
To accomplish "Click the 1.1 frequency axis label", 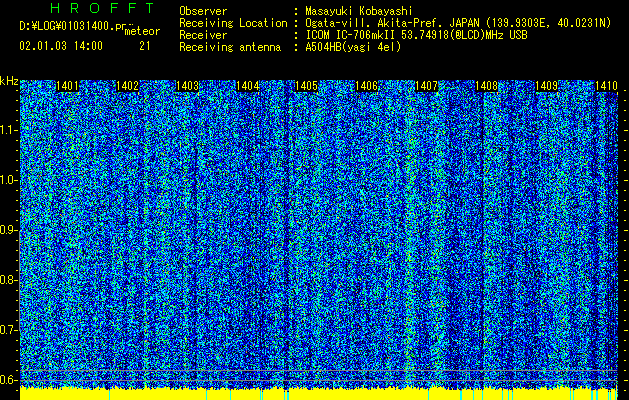I will click(8, 130).
